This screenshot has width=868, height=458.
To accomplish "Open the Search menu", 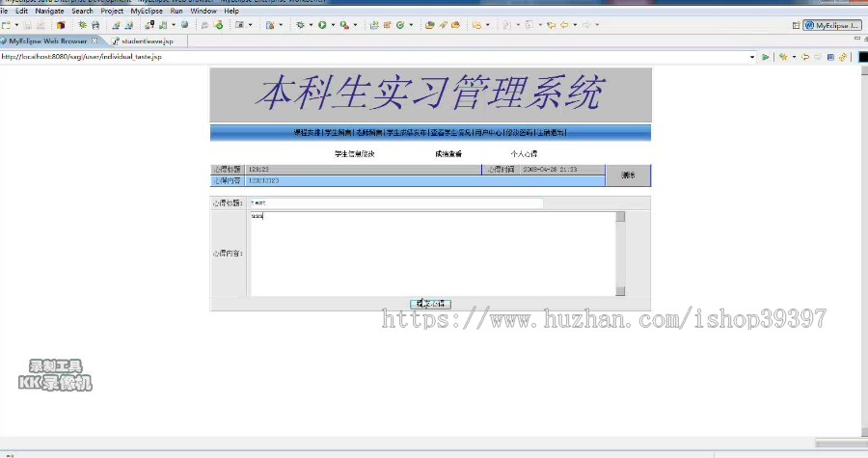I will coord(83,11).
